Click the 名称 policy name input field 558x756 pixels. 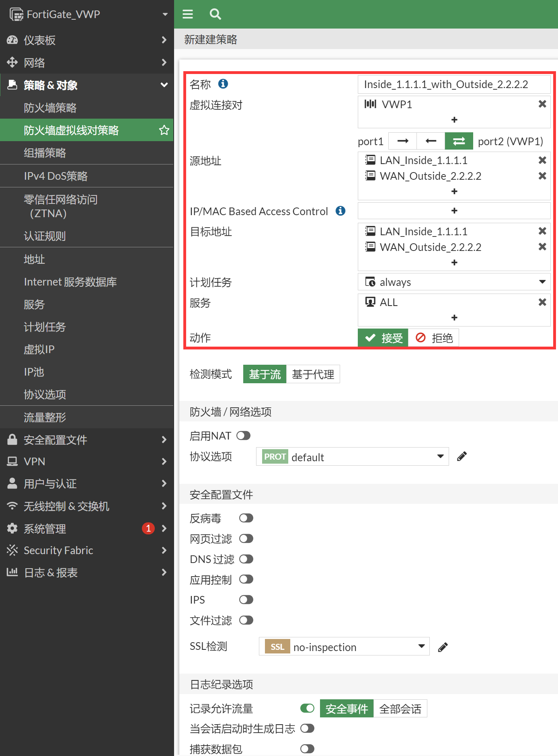coord(454,84)
